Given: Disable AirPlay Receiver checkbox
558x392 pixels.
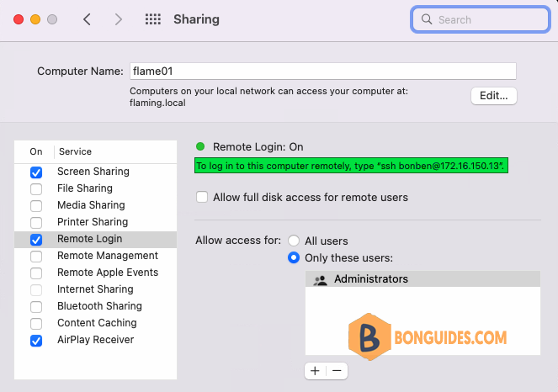Looking at the screenshot, I should pyautogui.click(x=36, y=341).
